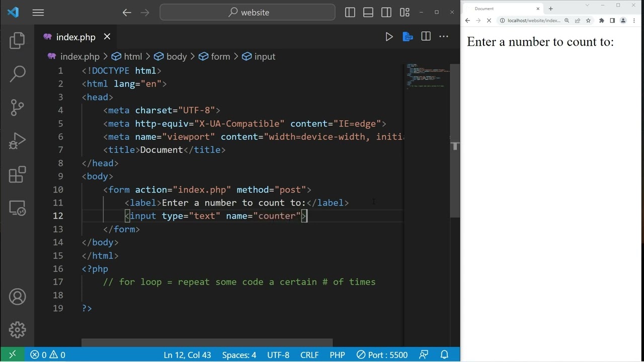The height and width of the screenshot is (362, 644).
Task: Click the Port : 5500 Live Server button
Action: (x=382, y=355)
